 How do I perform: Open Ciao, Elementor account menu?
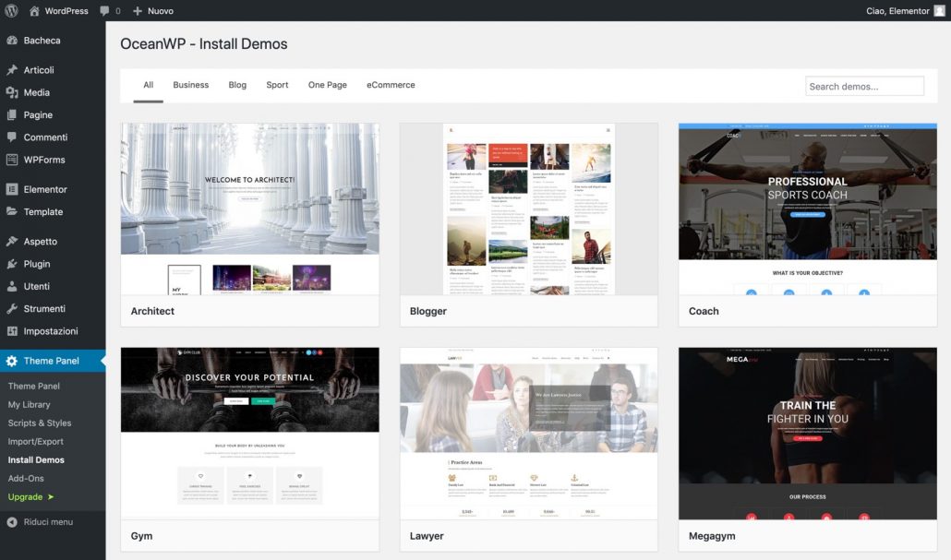896,11
